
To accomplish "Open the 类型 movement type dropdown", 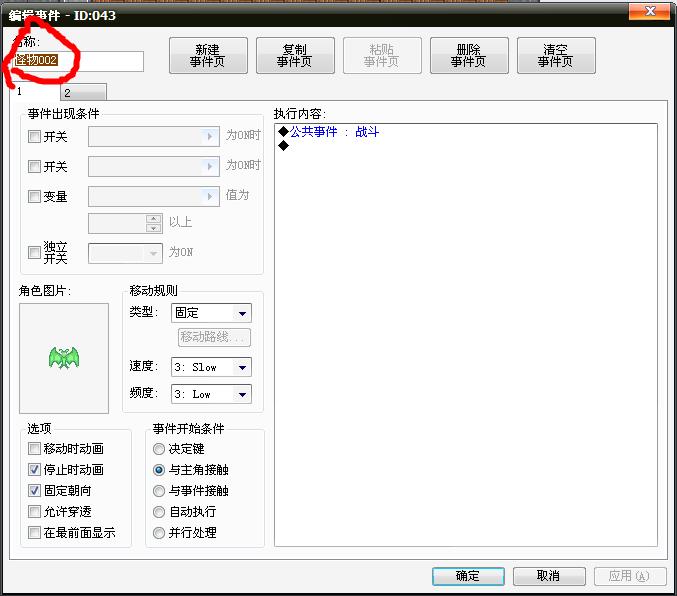I will (211, 313).
